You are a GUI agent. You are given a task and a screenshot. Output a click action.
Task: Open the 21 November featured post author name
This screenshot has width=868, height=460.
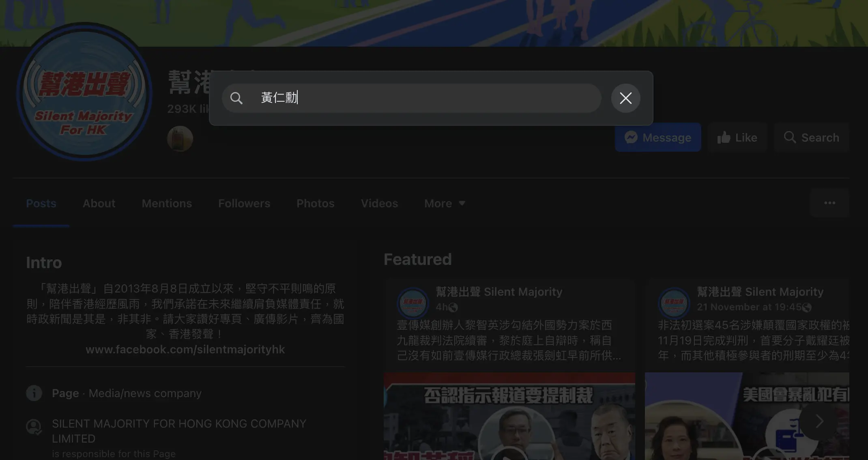click(x=761, y=292)
